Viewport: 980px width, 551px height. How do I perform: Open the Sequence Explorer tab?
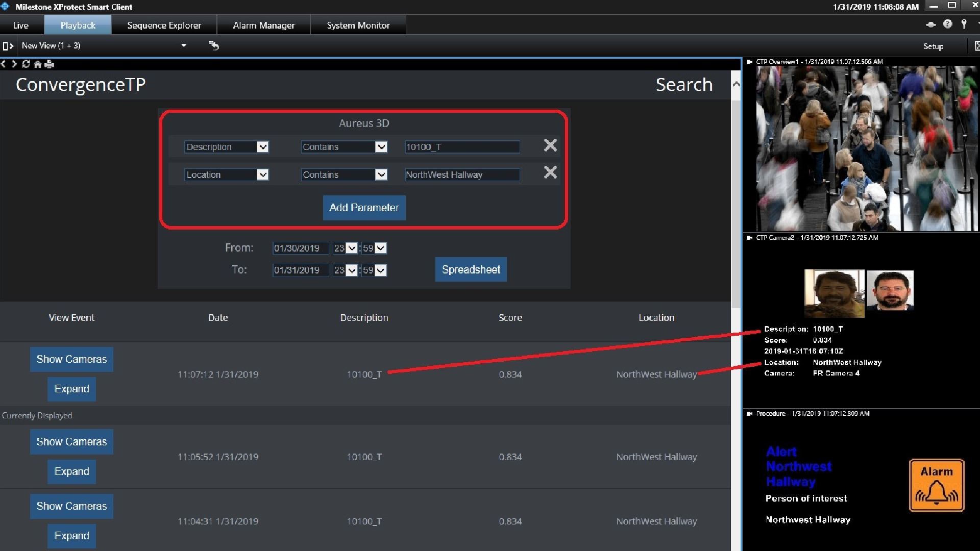click(x=164, y=25)
